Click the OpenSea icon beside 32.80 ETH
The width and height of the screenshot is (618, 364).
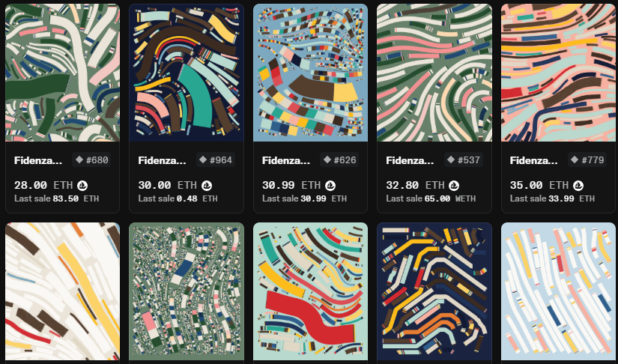coord(455,185)
